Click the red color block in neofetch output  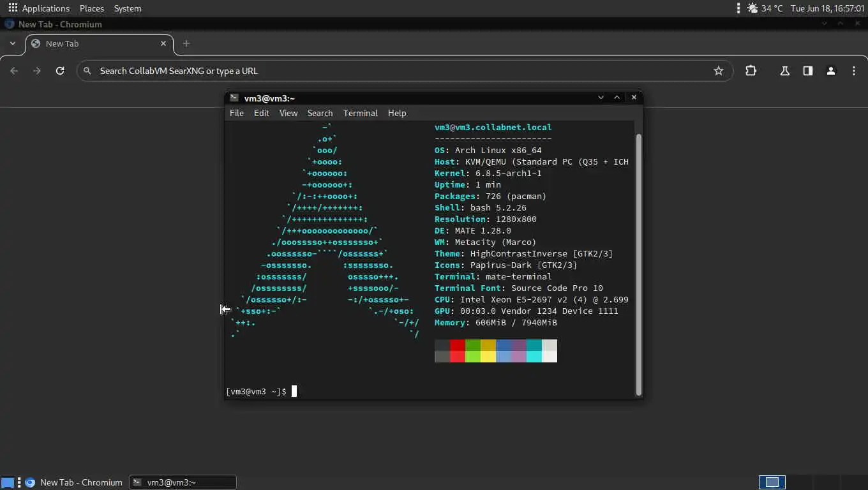pyautogui.click(x=458, y=345)
